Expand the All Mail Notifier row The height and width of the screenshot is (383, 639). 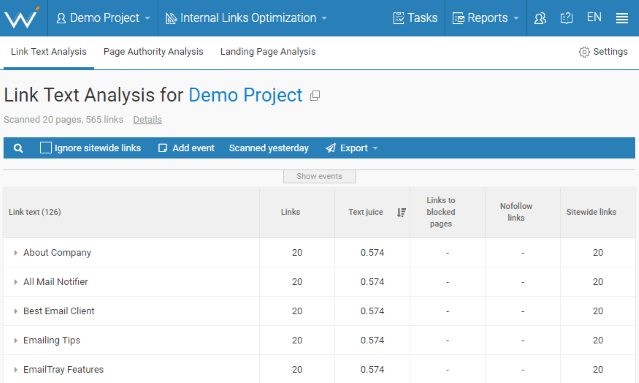[x=15, y=282]
